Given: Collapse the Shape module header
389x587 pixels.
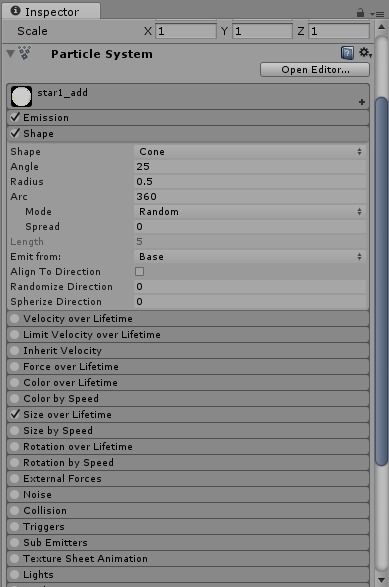Looking at the screenshot, I should pos(188,133).
